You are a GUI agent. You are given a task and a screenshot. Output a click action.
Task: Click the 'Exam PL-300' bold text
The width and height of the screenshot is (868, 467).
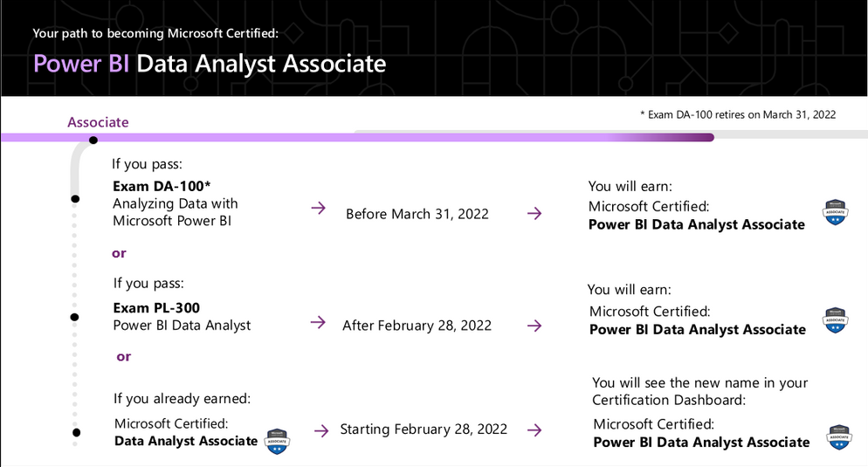(156, 307)
